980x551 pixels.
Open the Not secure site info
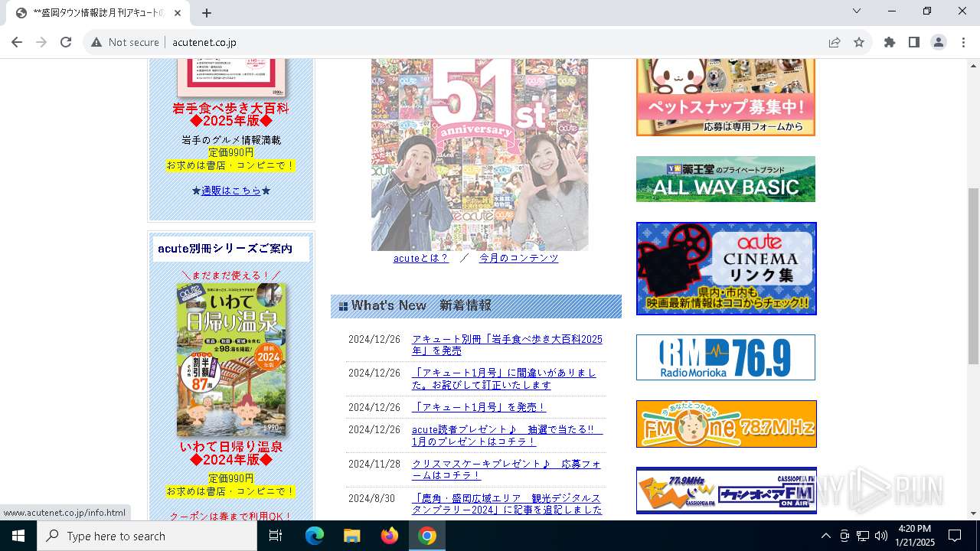coord(125,42)
